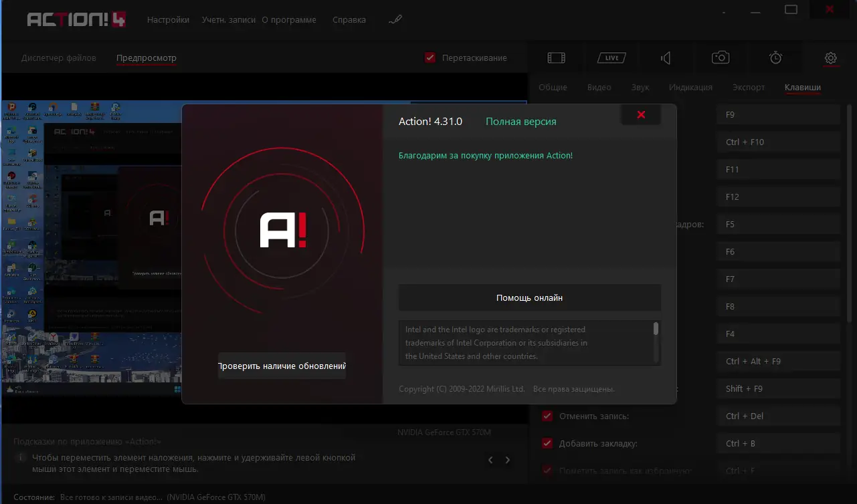Show next tip with right arrow

(x=508, y=460)
